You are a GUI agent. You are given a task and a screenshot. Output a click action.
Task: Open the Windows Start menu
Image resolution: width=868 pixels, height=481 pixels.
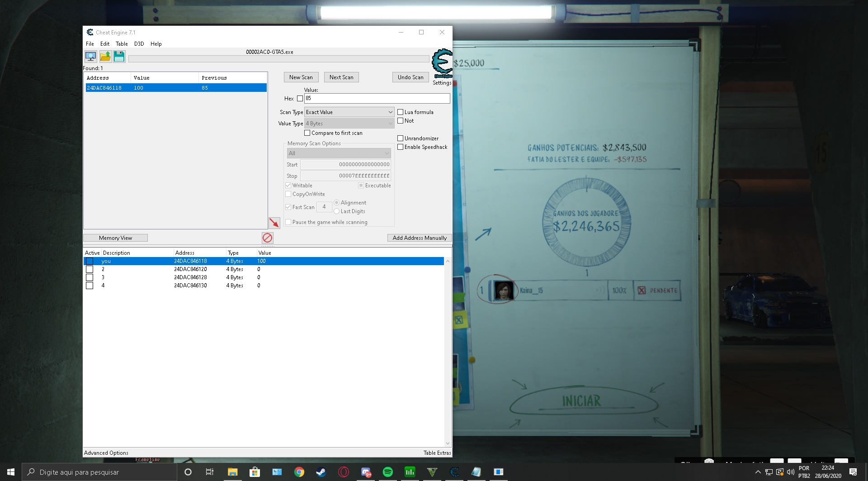11,472
